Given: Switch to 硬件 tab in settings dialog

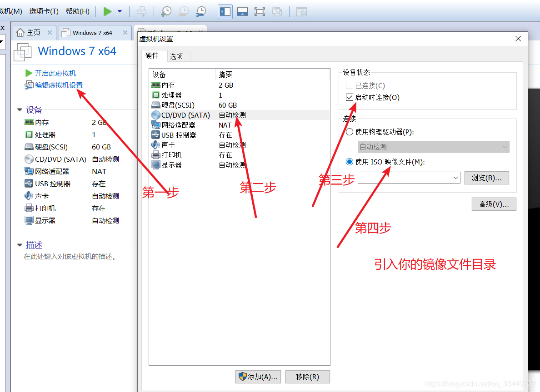Looking at the screenshot, I should point(152,56).
